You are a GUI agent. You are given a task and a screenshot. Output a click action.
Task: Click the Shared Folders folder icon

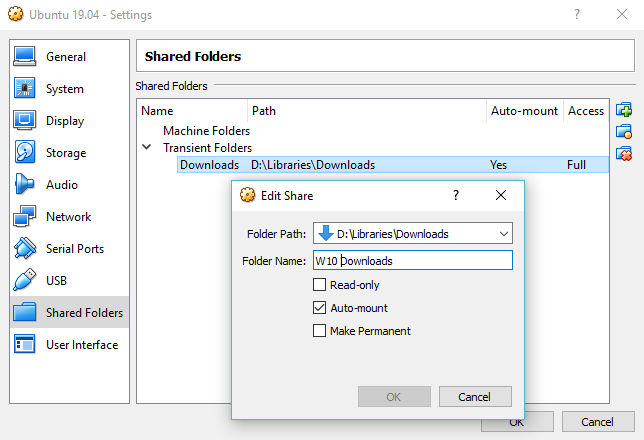point(25,312)
